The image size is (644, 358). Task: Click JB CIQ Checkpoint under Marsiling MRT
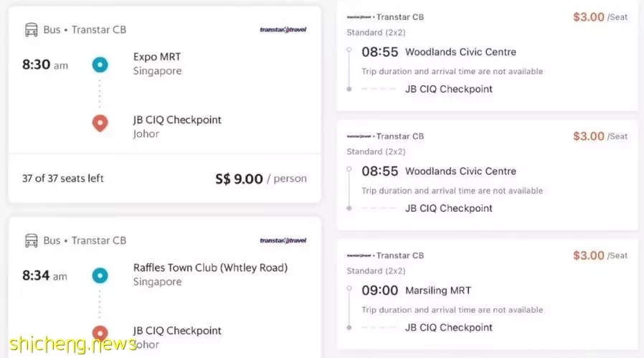(x=448, y=328)
